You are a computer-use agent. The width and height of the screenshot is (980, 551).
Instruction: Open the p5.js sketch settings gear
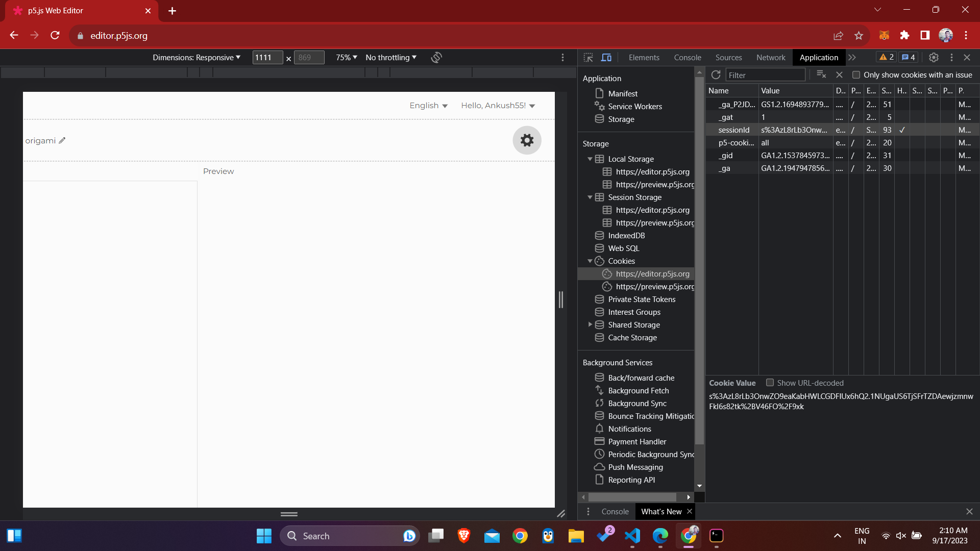[527, 140]
